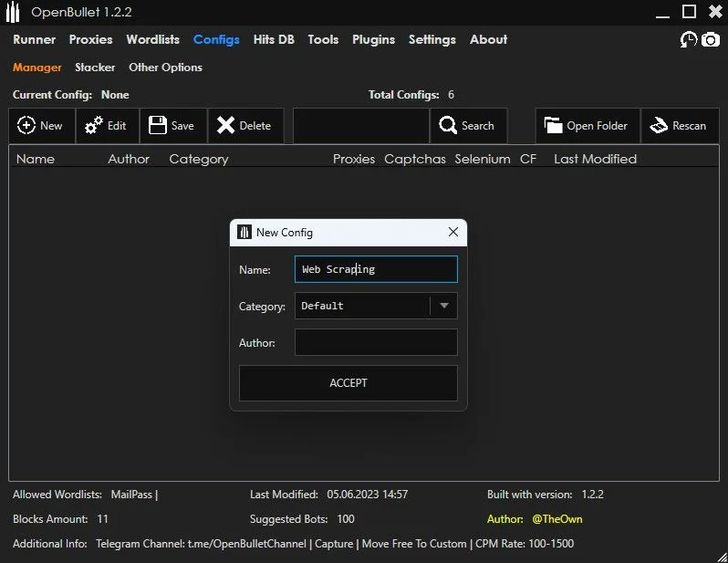Click the New button label
728x563 pixels.
tap(51, 126)
